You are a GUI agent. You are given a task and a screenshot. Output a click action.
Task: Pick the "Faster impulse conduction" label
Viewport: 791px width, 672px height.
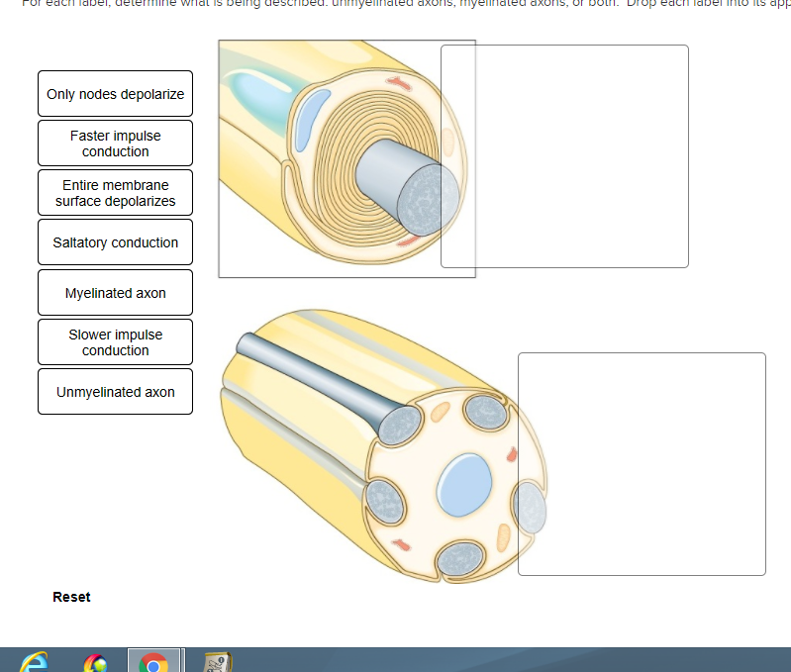coord(115,144)
